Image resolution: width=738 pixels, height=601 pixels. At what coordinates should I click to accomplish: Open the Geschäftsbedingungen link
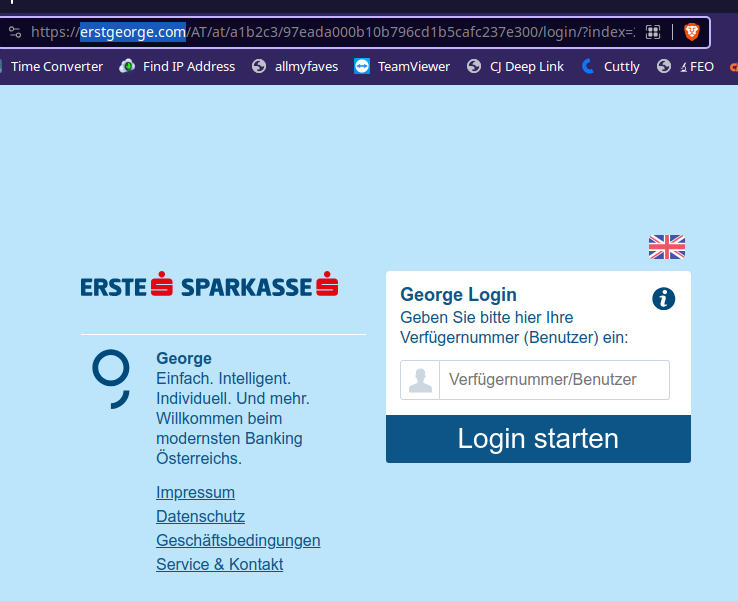(x=238, y=540)
